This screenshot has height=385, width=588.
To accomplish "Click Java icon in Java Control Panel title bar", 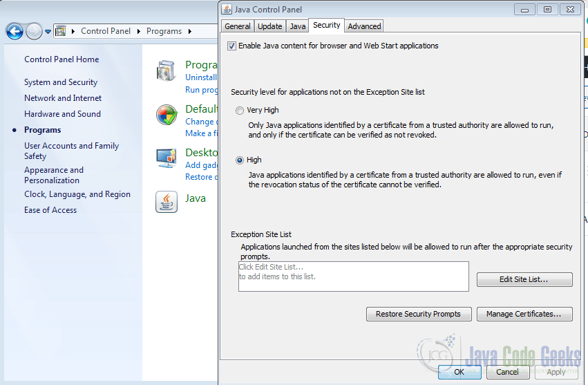I will [227, 10].
